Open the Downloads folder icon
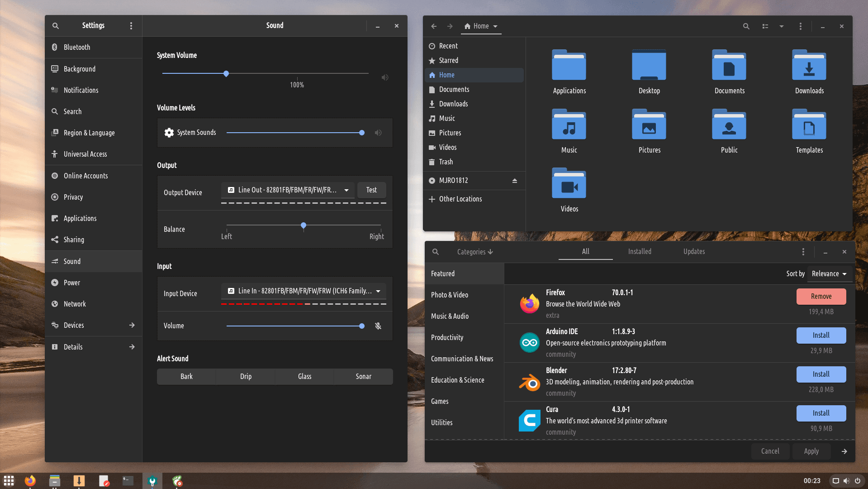 tap(809, 66)
